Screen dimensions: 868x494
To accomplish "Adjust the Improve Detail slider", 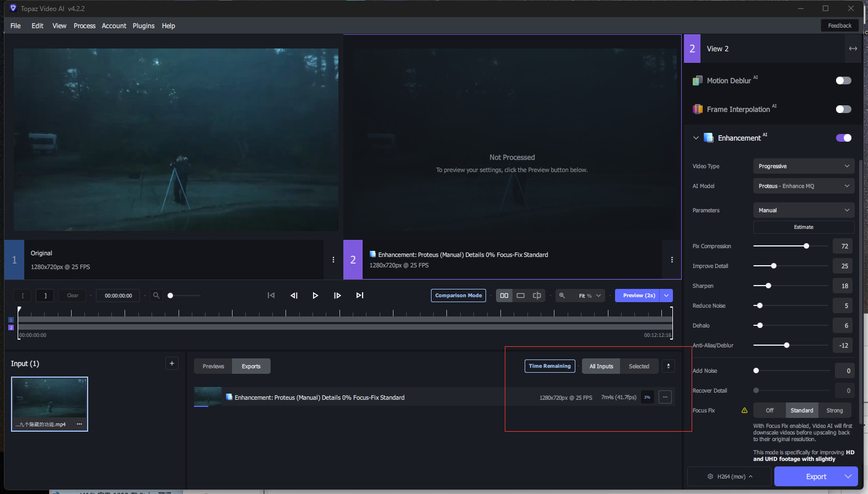I will pyautogui.click(x=790, y=266).
